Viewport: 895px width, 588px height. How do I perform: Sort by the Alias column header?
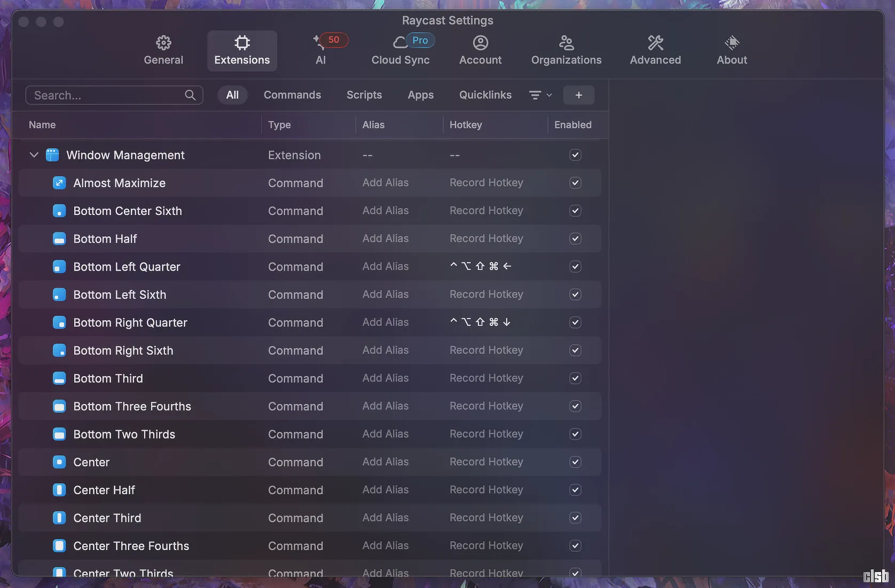click(x=373, y=125)
